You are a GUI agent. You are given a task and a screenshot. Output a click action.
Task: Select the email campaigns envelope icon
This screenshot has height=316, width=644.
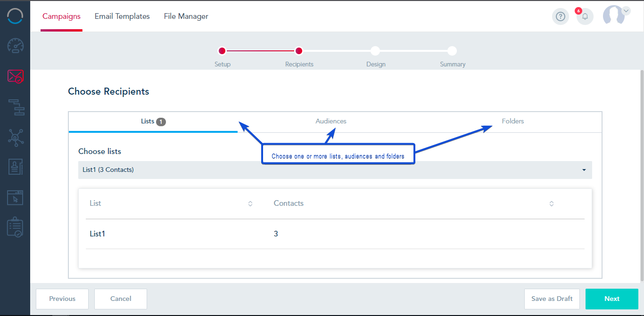click(x=15, y=76)
